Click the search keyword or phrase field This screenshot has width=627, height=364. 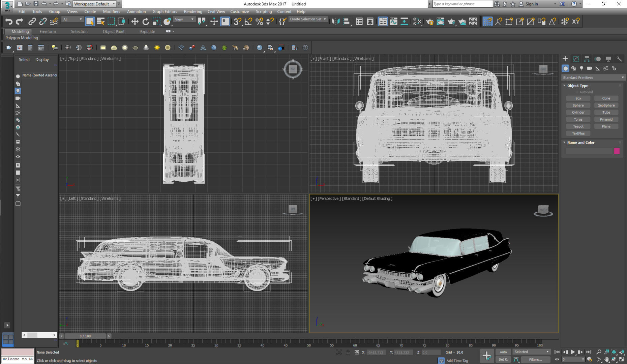[462, 4]
